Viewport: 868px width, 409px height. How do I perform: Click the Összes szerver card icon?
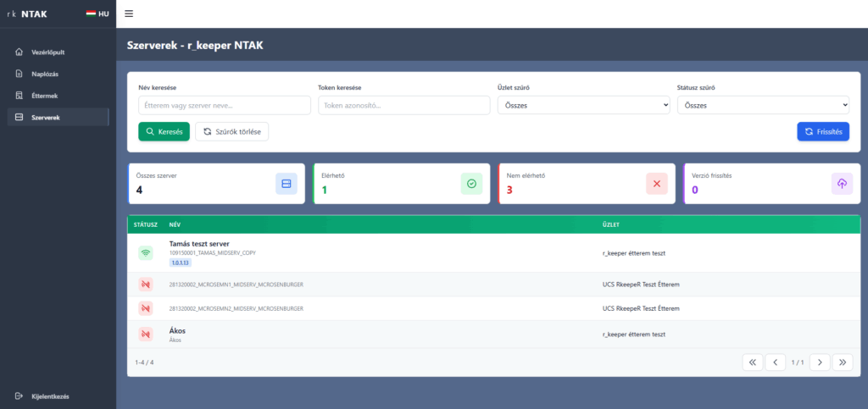click(287, 184)
